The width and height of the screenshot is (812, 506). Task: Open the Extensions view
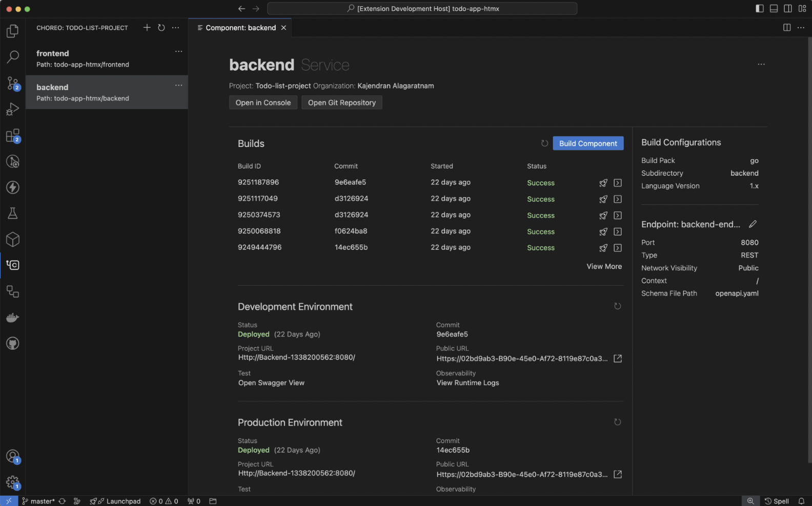(x=13, y=136)
